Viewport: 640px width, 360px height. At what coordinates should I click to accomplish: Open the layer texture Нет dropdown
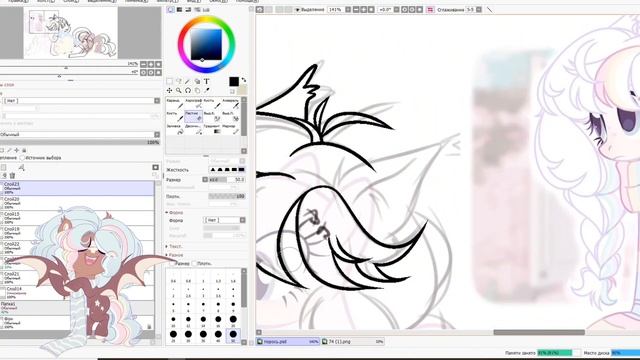[82, 100]
